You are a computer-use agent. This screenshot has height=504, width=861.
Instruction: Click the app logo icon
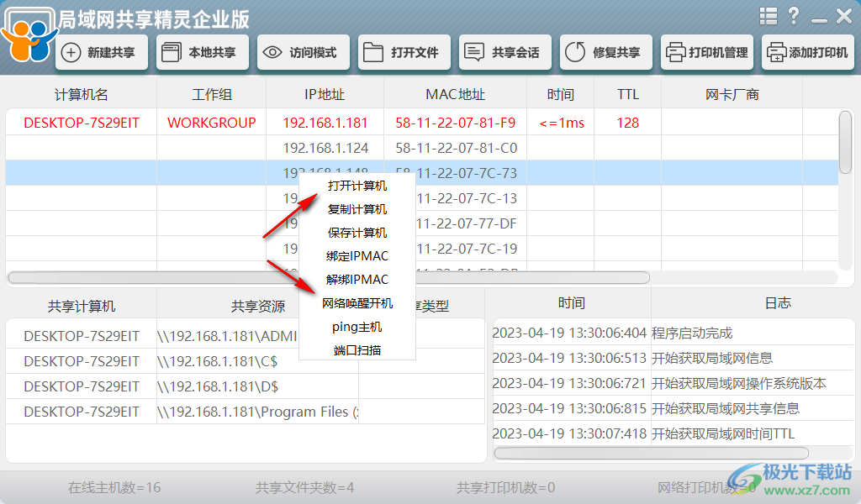(29, 36)
